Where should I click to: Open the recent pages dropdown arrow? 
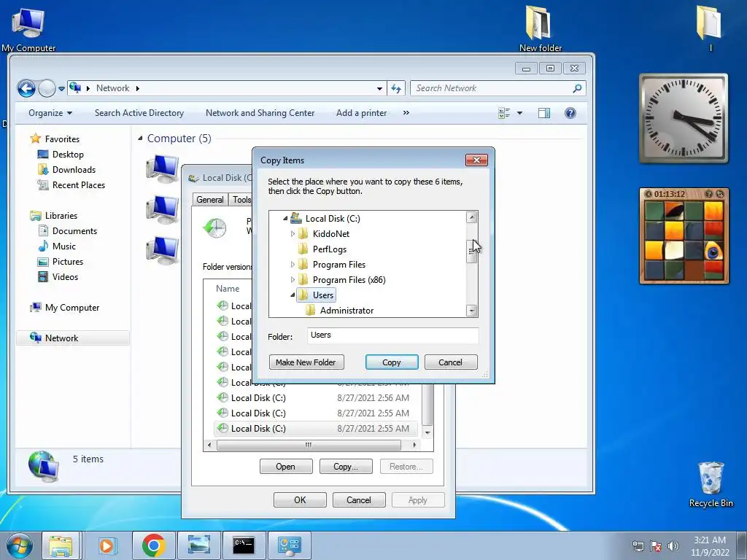tap(61, 88)
